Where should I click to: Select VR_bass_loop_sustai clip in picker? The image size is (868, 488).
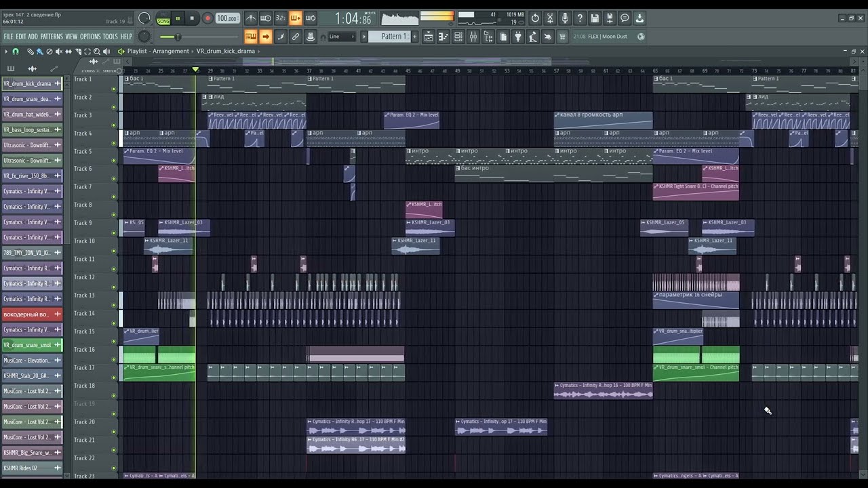32,129
